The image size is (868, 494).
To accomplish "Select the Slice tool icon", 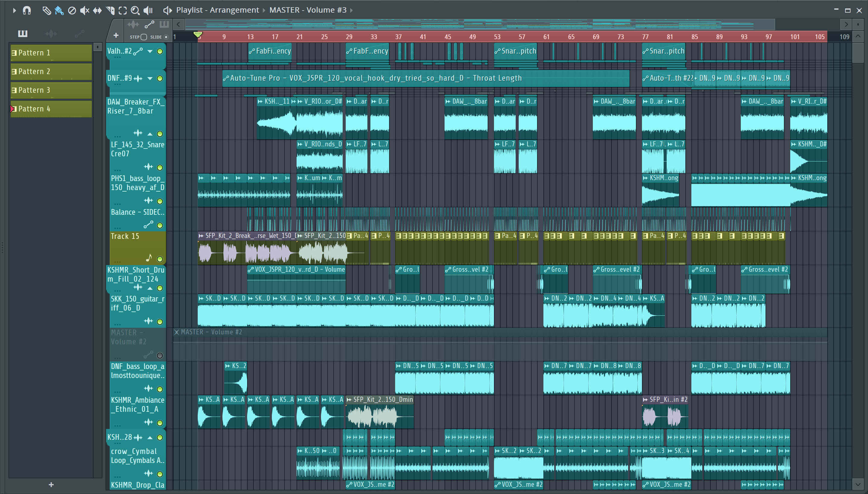I will pyautogui.click(x=110, y=11).
